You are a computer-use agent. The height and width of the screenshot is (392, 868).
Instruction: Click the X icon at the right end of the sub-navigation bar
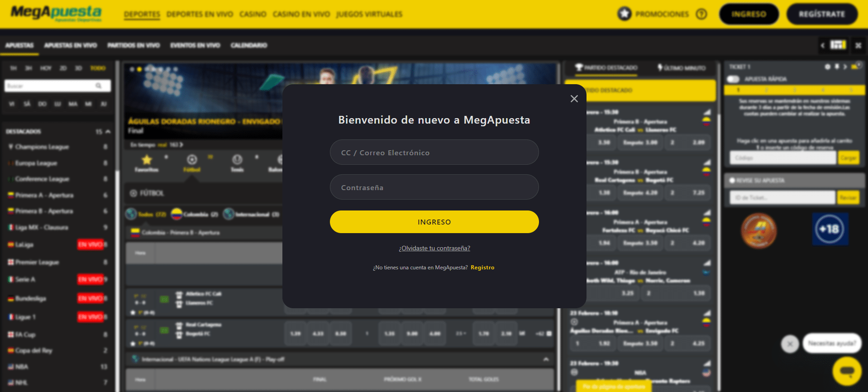coord(858,45)
